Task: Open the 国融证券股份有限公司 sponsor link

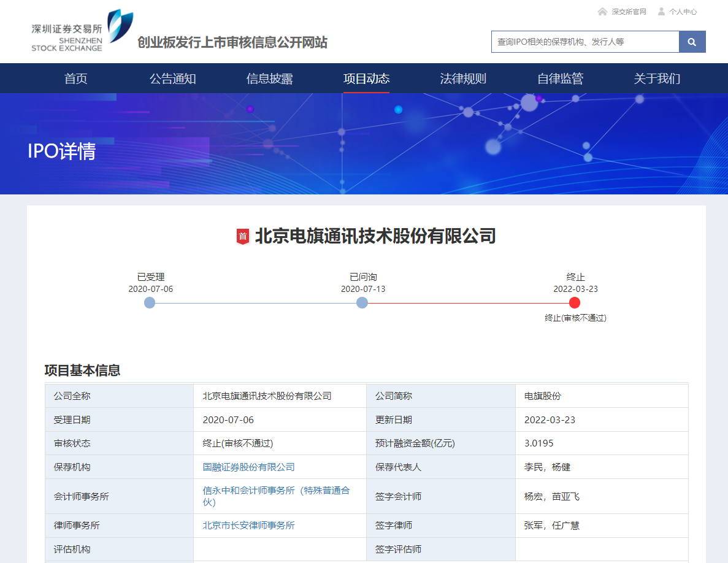Action: 249,467
